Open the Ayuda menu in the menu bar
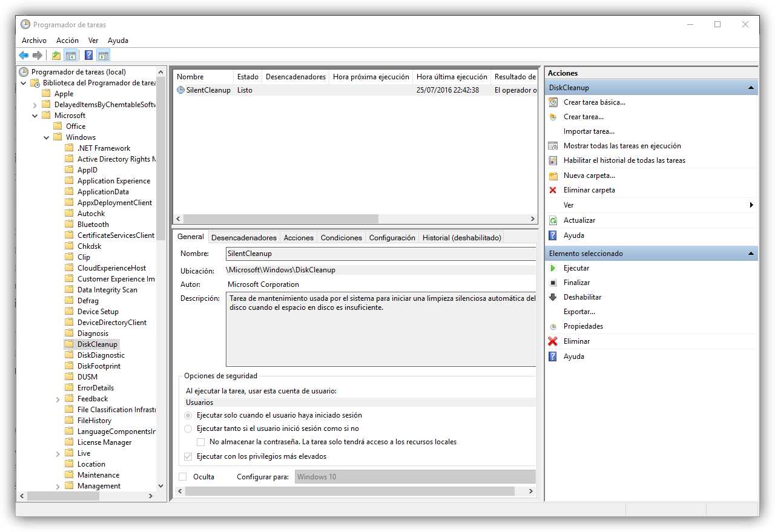 click(x=118, y=41)
